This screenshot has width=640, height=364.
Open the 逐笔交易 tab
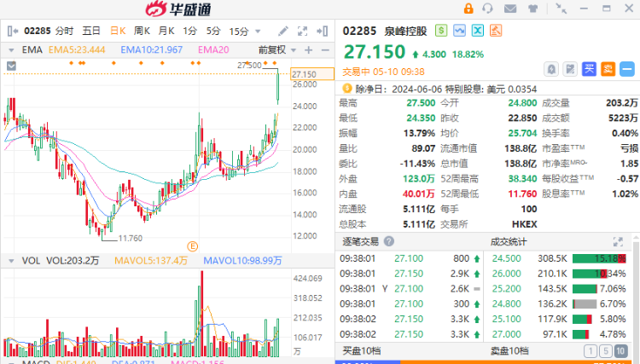[360, 241]
